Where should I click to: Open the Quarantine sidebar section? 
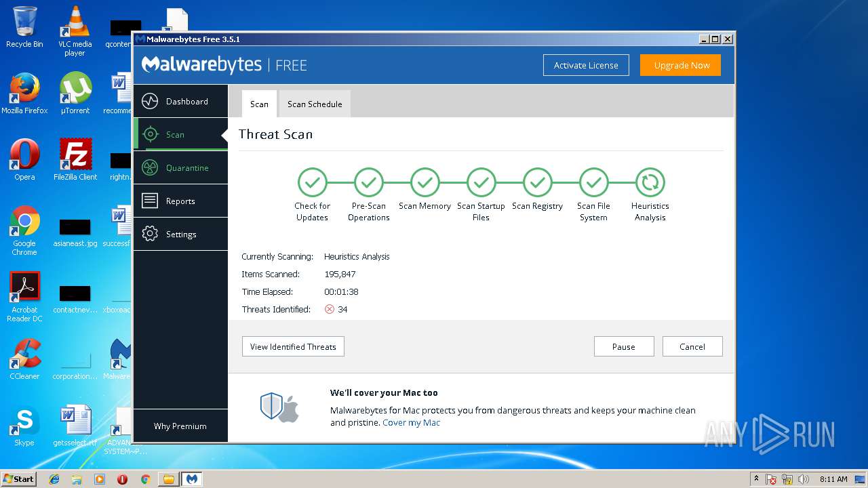180,168
